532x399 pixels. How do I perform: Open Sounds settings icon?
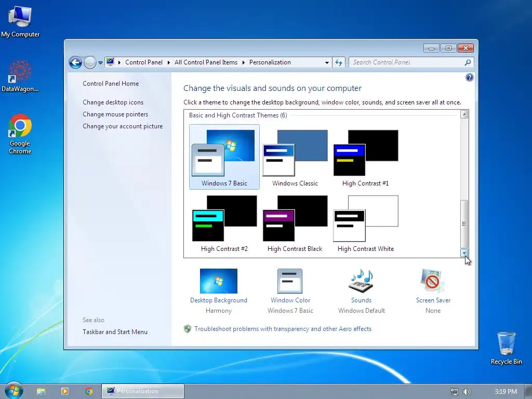(362, 281)
